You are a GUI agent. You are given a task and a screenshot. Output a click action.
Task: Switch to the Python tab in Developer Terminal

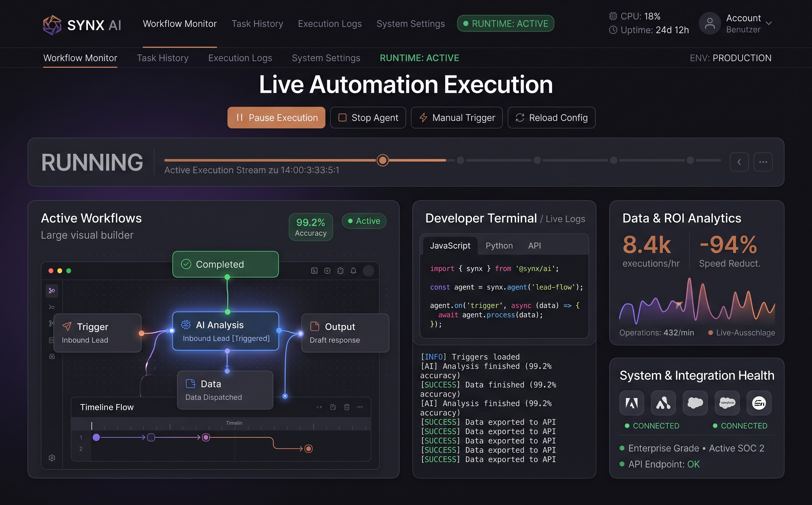tap(499, 245)
